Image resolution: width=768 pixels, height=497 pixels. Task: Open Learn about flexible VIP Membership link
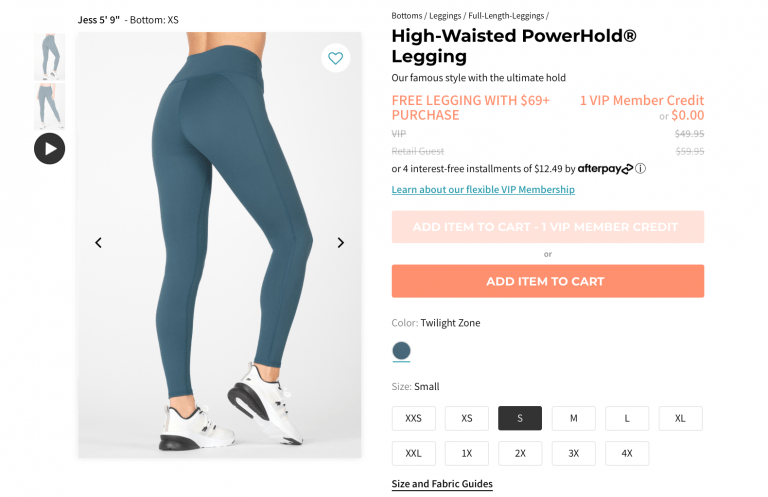coord(483,189)
